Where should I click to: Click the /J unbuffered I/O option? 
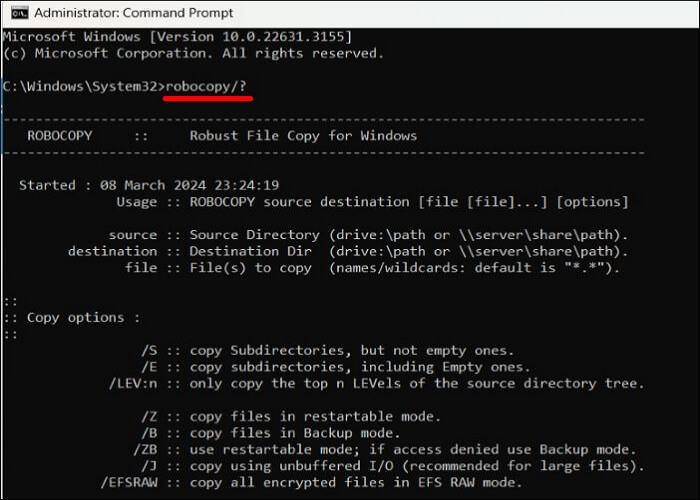[x=393, y=465]
